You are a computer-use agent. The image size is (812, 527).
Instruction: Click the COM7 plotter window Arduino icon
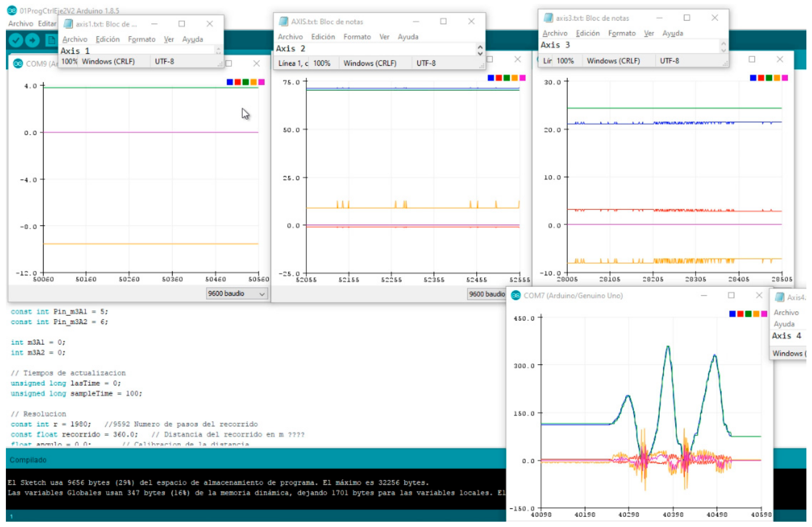(516, 295)
